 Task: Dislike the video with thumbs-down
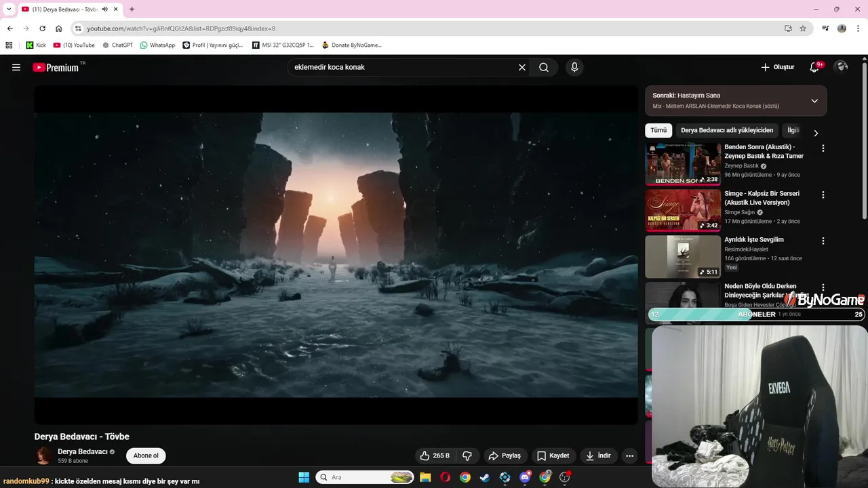coord(467,455)
